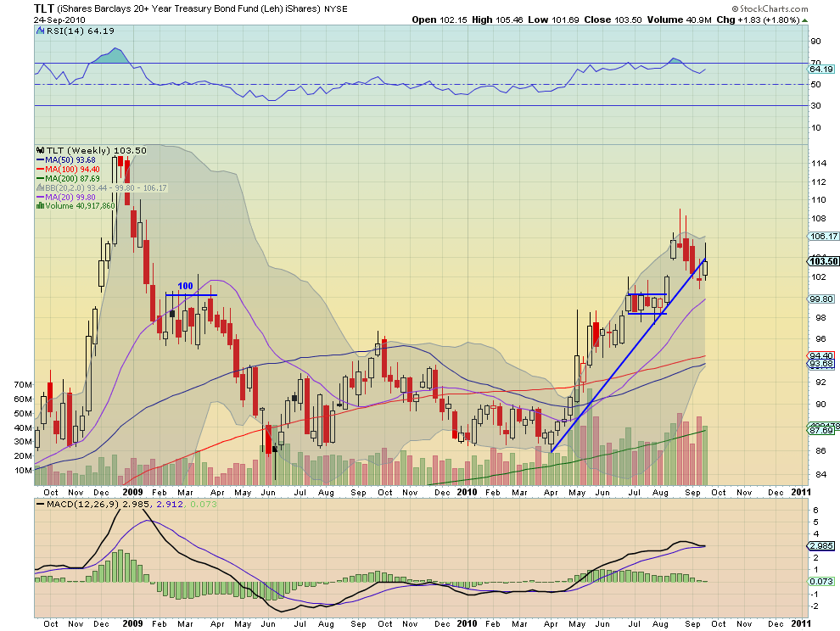840x631 pixels.
Task: Click 2010 on the MACD panel x-axis
Action: coord(468,623)
